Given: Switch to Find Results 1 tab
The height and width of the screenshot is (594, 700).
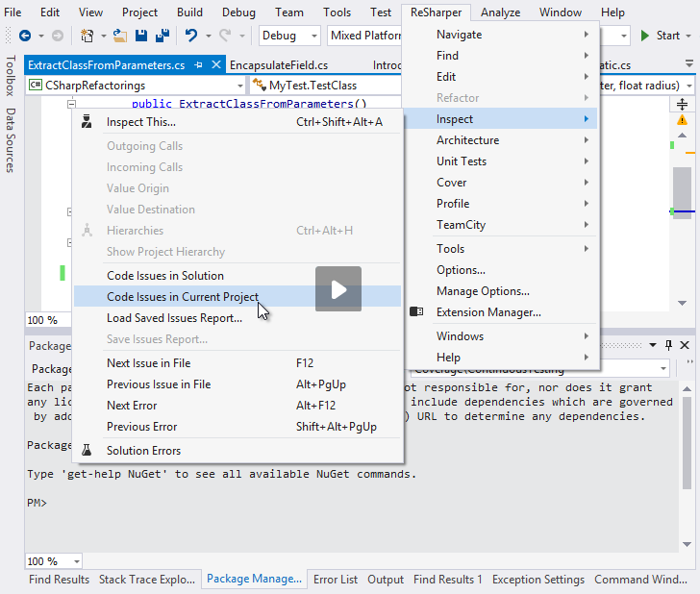Looking at the screenshot, I should [448, 580].
